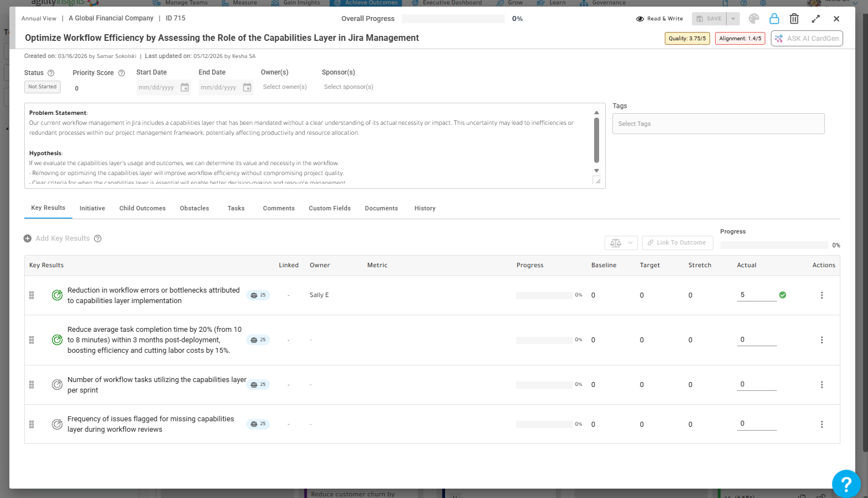
Task: Open the Custom Fields tab
Action: pos(330,209)
